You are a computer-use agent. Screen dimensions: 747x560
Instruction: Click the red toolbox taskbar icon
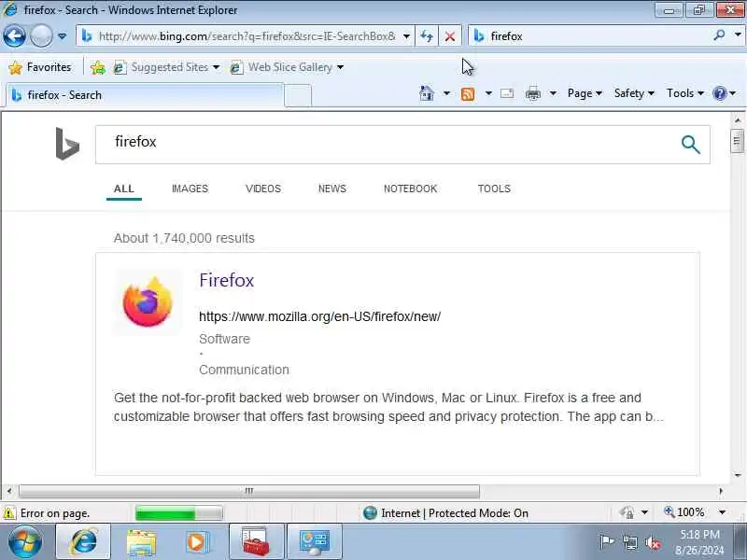[256, 542]
